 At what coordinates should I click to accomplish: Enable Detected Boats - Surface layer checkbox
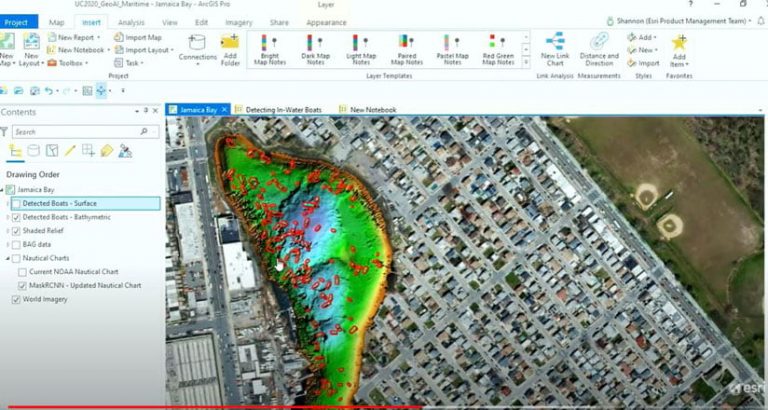(16, 203)
